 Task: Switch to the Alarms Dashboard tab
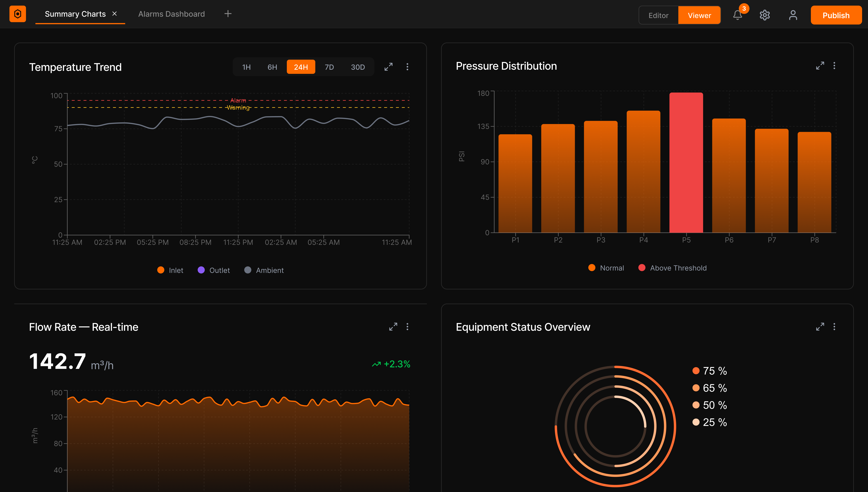pos(172,14)
